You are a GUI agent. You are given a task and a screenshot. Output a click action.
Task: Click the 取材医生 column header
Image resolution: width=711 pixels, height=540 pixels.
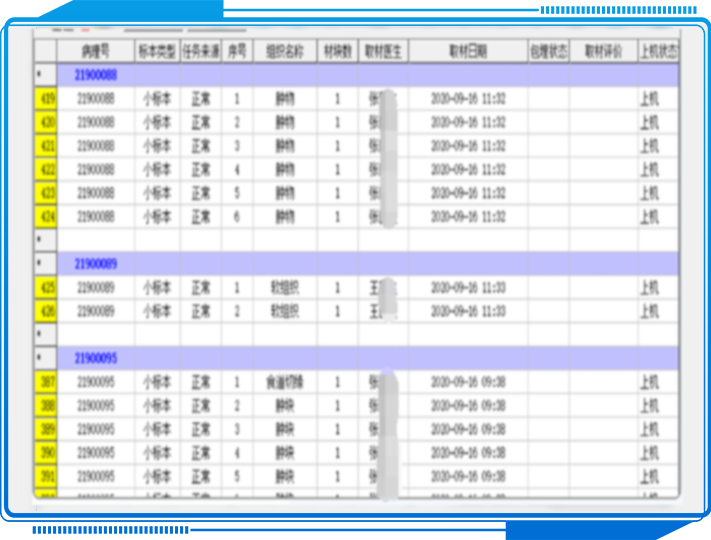pos(383,51)
